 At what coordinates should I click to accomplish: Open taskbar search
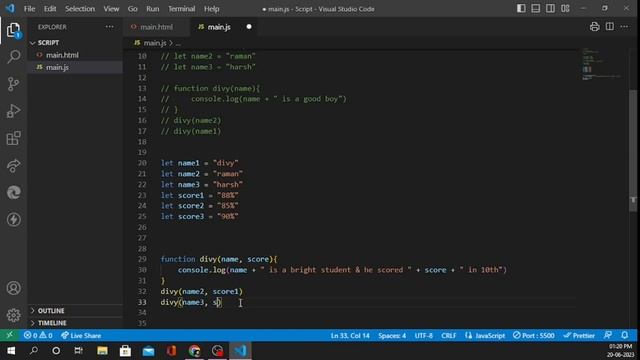[34, 351]
